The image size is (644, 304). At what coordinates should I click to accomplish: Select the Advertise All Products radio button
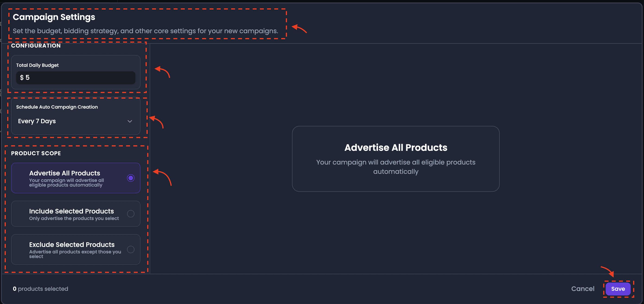click(x=131, y=178)
